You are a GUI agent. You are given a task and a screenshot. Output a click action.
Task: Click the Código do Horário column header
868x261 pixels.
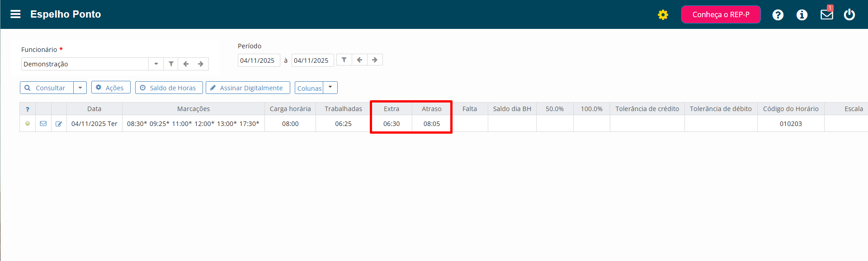[x=791, y=109]
